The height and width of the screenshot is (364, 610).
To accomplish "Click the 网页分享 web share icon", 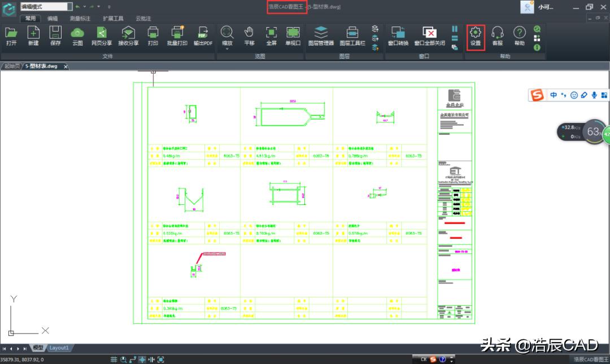I will 102,36.
